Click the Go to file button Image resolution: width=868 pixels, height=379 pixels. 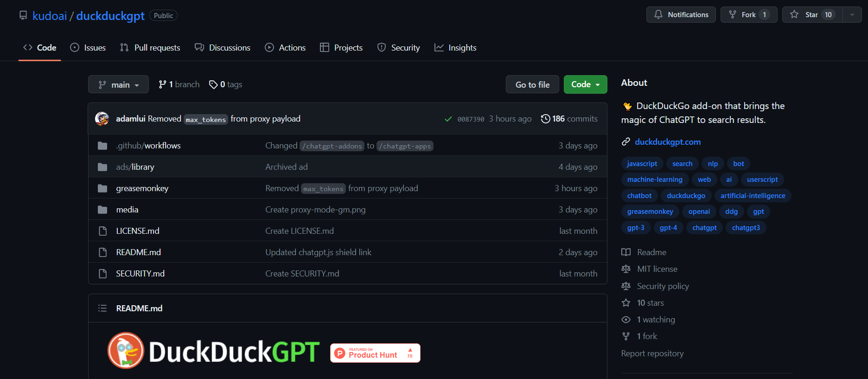[532, 84]
